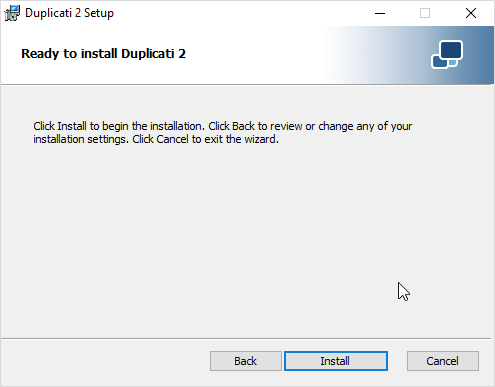Go Back to review installation settings
The height and width of the screenshot is (387, 495).
click(246, 361)
